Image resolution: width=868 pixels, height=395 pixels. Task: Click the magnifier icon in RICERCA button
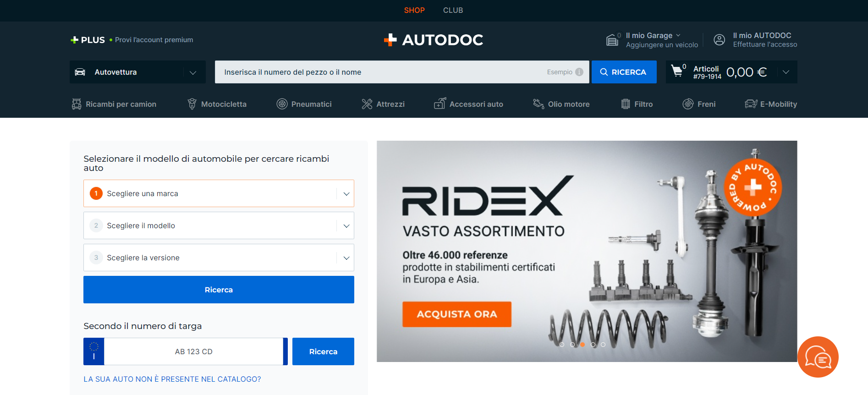604,72
